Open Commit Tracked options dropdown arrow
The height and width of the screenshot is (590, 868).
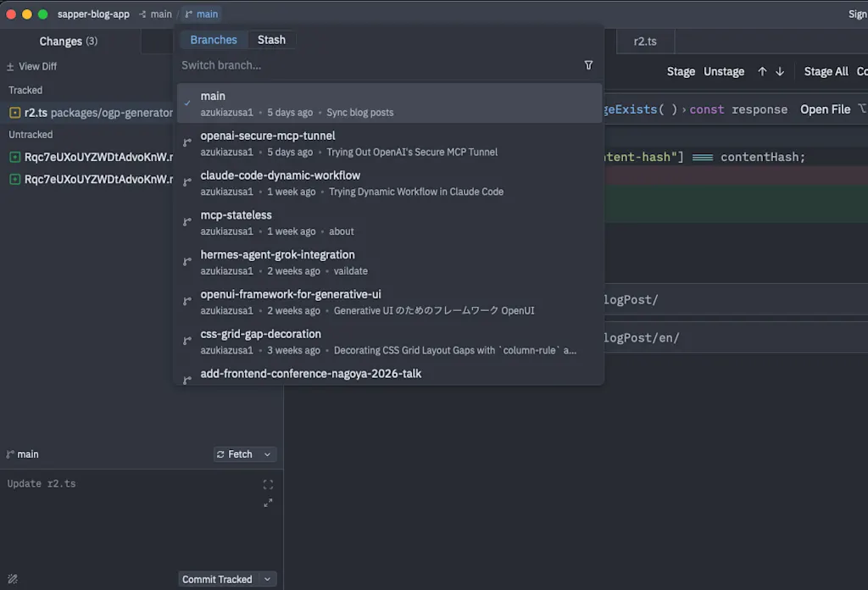267,580
